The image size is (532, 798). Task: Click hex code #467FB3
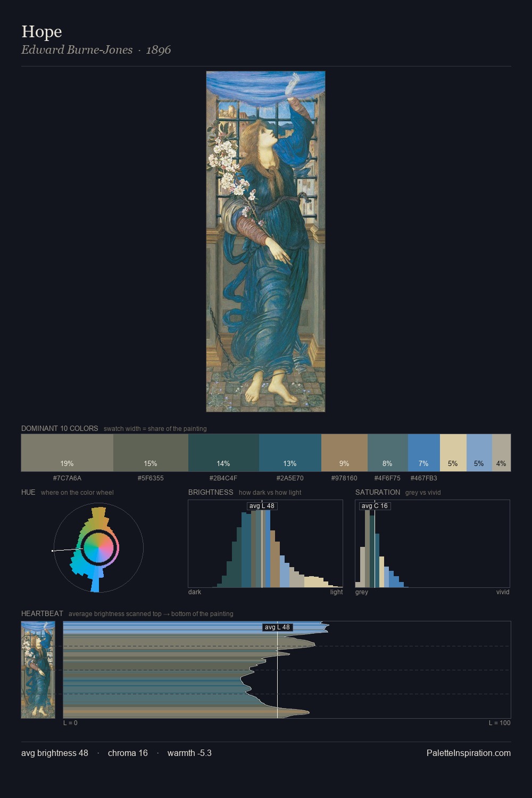[x=423, y=478]
